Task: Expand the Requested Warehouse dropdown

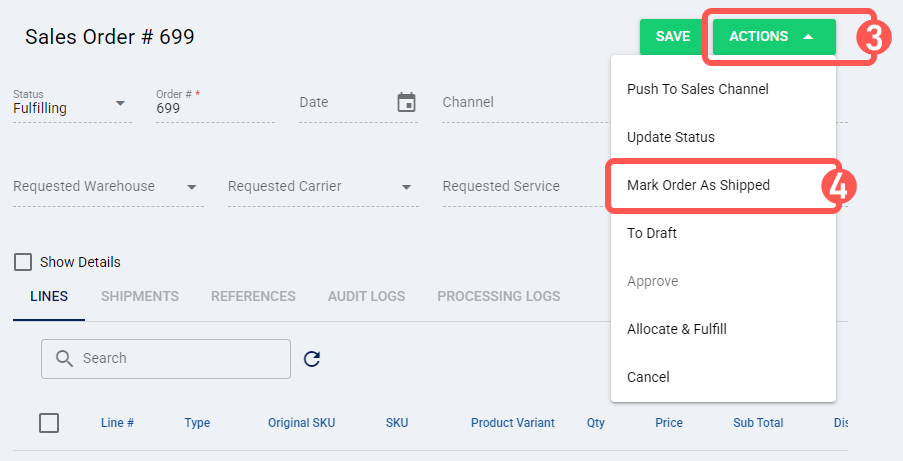Action: tap(108, 187)
